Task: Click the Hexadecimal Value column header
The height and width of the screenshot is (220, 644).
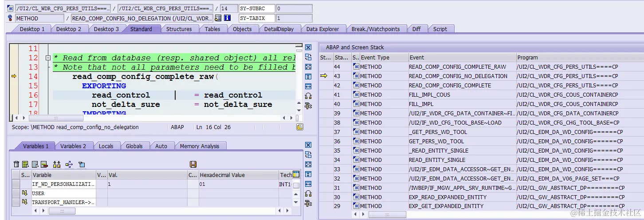Action: (x=239, y=175)
